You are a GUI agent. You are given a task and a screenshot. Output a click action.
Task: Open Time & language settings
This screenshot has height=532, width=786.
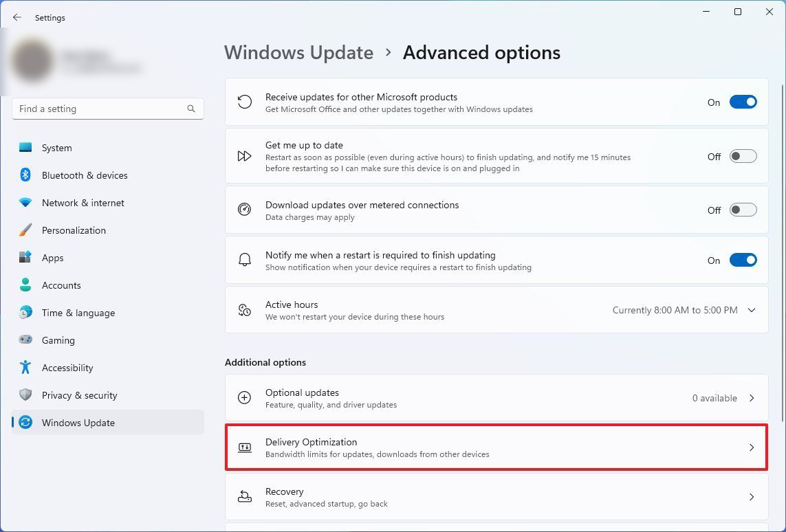(x=108, y=313)
